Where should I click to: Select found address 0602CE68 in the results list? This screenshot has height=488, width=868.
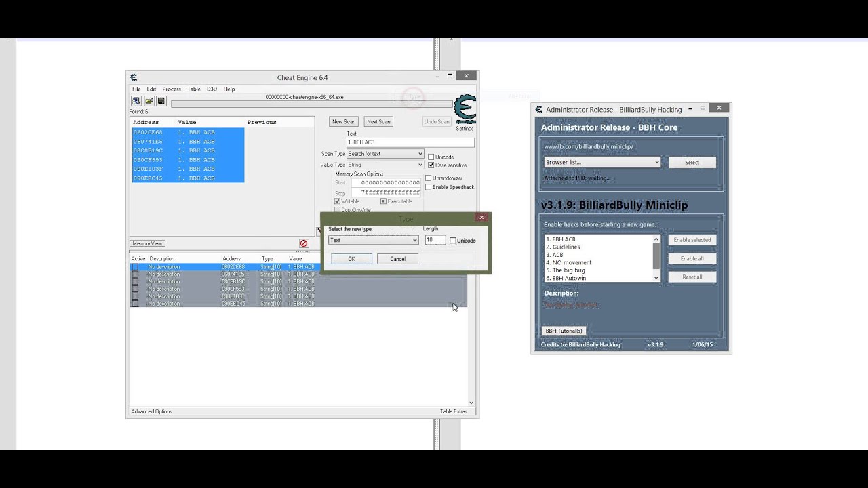tap(188, 132)
